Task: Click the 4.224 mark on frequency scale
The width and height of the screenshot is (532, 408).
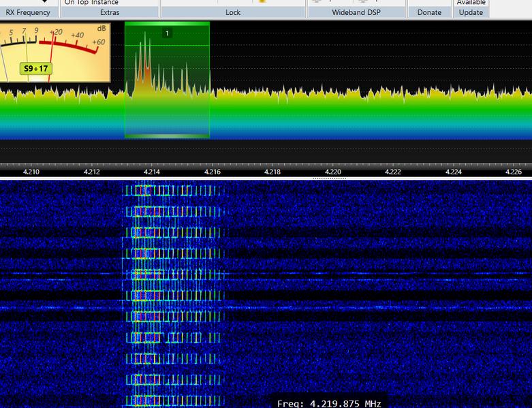Action: [453, 172]
